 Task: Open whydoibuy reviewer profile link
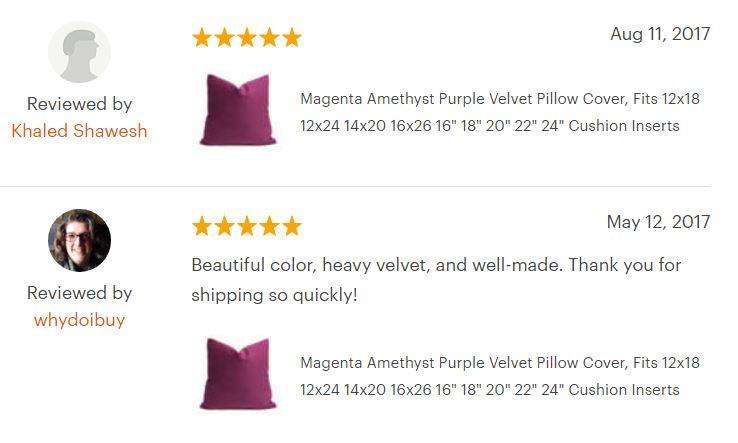click(x=79, y=320)
